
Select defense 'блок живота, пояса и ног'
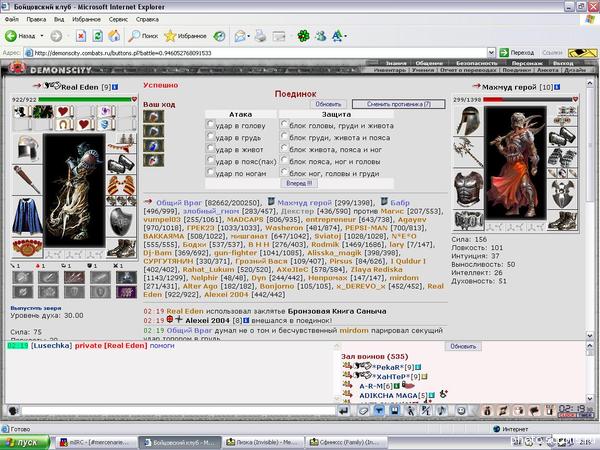click(x=284, y=148)
